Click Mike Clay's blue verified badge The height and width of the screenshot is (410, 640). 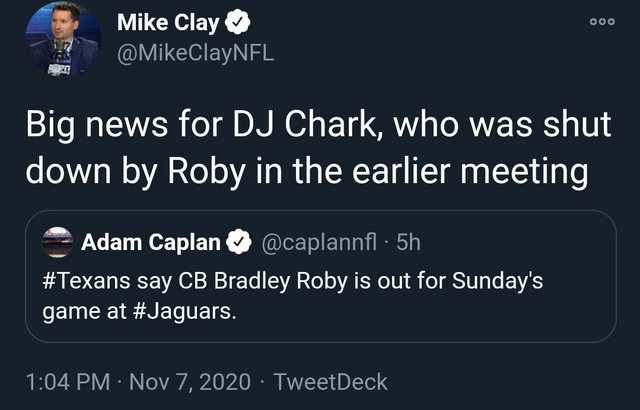(236, 22)
